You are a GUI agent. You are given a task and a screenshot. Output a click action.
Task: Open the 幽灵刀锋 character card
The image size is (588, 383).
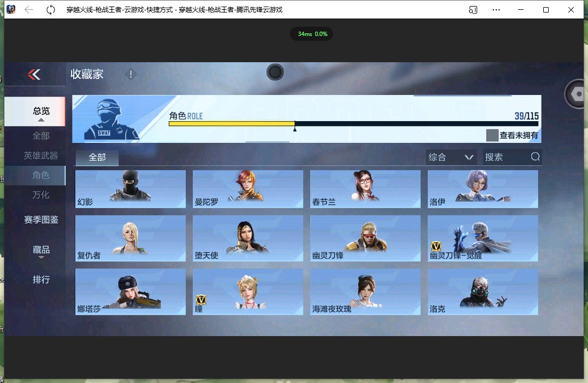[365, 238]
